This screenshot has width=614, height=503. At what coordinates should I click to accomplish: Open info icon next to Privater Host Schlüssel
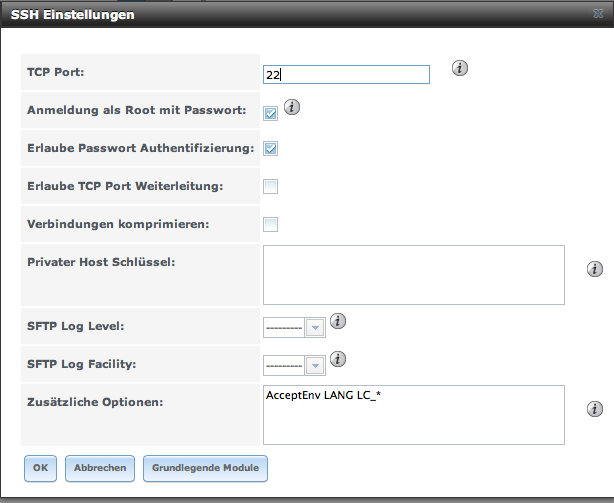point(595,269)
